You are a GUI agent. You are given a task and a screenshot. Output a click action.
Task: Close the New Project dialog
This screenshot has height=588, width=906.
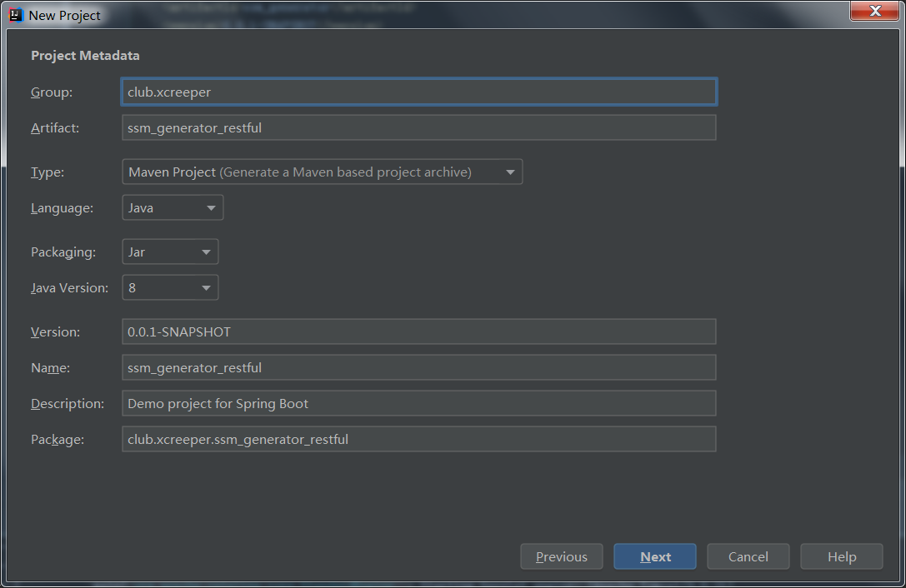click(874, 11)
